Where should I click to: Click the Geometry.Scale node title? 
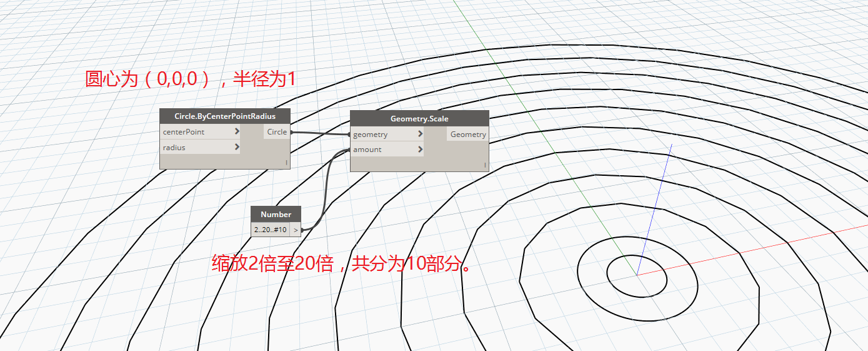tap(419, 118)
